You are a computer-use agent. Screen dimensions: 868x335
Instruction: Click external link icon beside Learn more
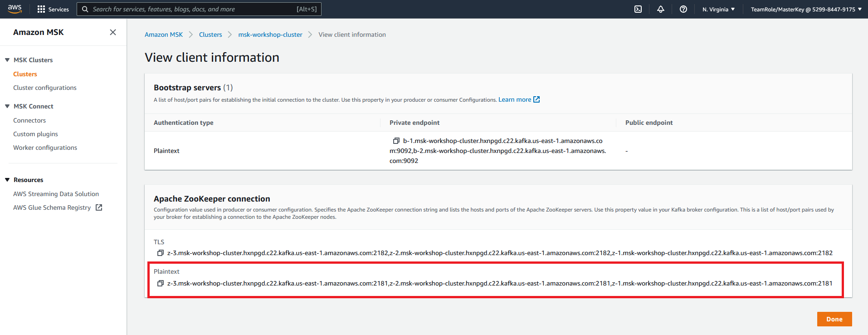pyautogui.click(x=536, y=99)
